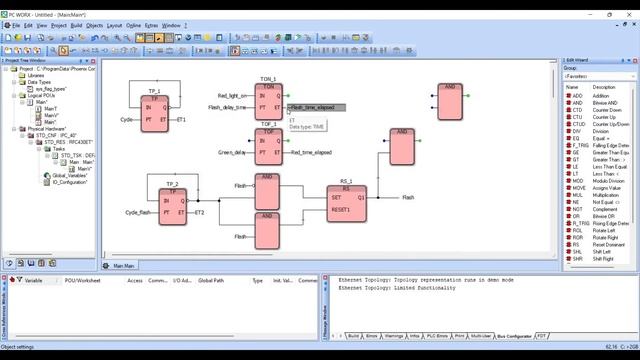
Task: Click the worksheet horizontal scrollbar
Action: pyautogui.click(x=192, y=255)
